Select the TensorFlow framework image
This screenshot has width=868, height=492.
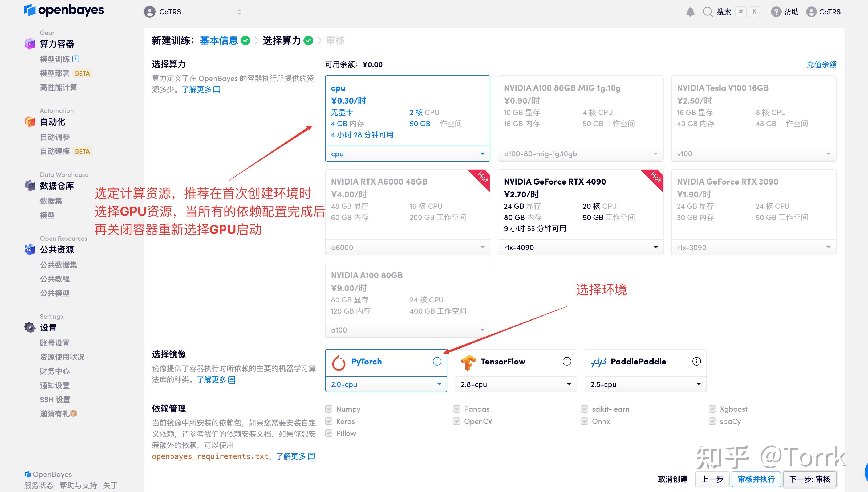click(x=503, y=361)
